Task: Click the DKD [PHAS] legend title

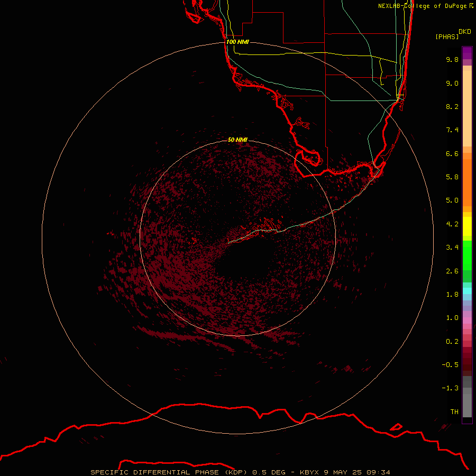Action: point(453,34)
